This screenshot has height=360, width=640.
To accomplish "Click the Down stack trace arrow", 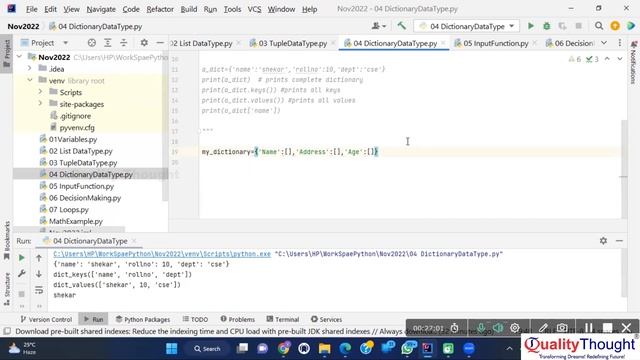I will (x=39, y=273).
